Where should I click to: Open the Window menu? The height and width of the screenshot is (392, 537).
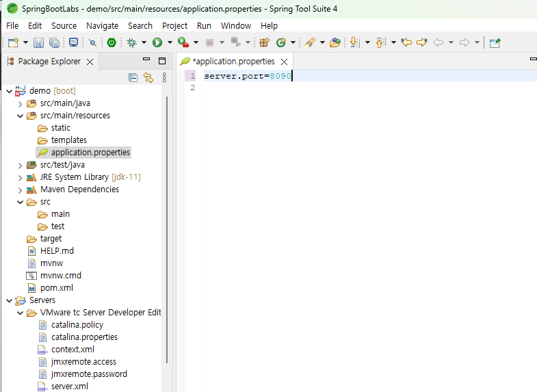tap(236, 26)
